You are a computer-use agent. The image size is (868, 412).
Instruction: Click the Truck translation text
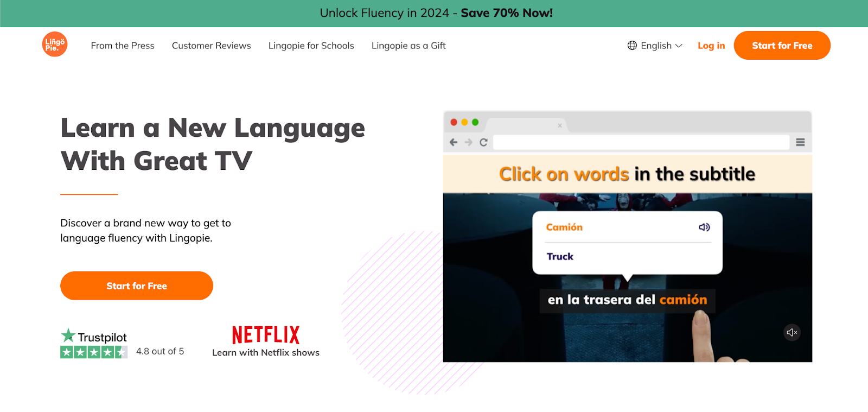coord(560,256)
